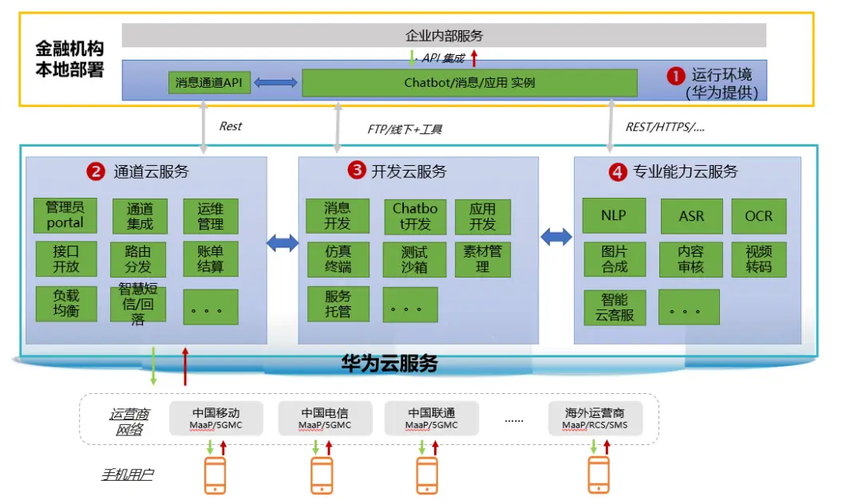Screen dimensions: 862x504
Task: Click the 手机用户 label
Action: coord(128,474)
